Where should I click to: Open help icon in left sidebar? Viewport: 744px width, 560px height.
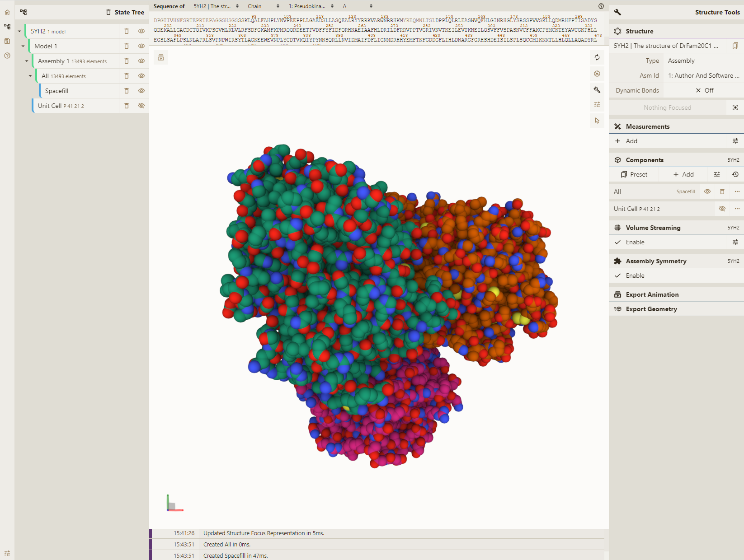(x=7, y=56)
